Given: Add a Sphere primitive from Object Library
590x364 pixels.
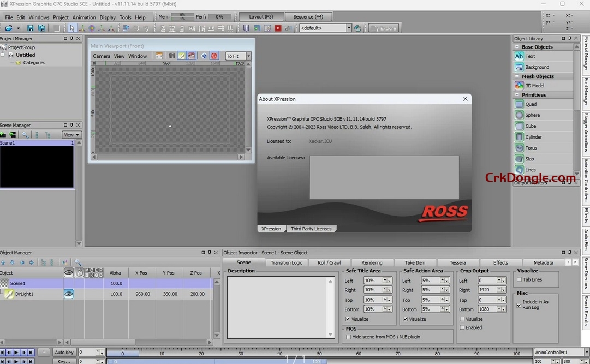Looking at the screenshot, I should coord(529,115).
